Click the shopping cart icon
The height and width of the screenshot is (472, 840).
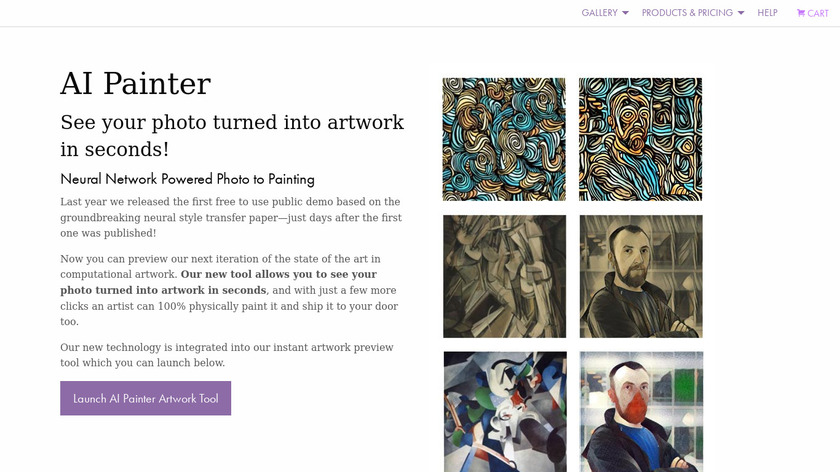[801, 13]
